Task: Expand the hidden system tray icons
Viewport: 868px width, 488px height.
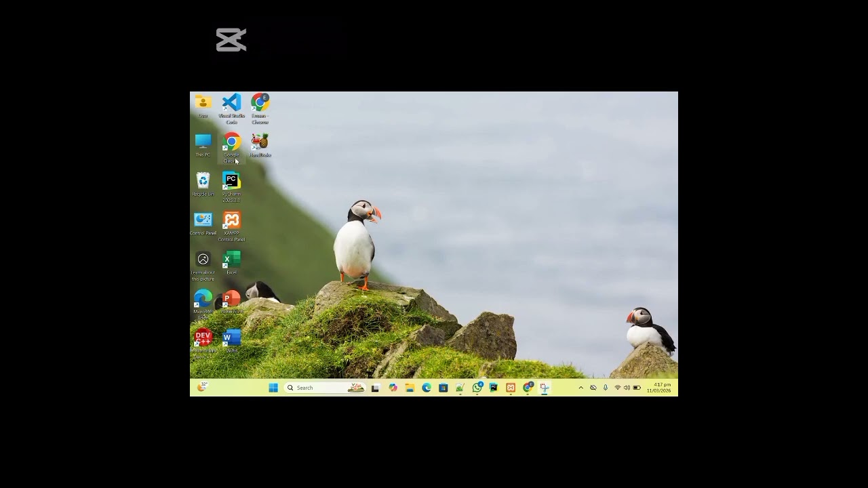Action: pos(581,388)
